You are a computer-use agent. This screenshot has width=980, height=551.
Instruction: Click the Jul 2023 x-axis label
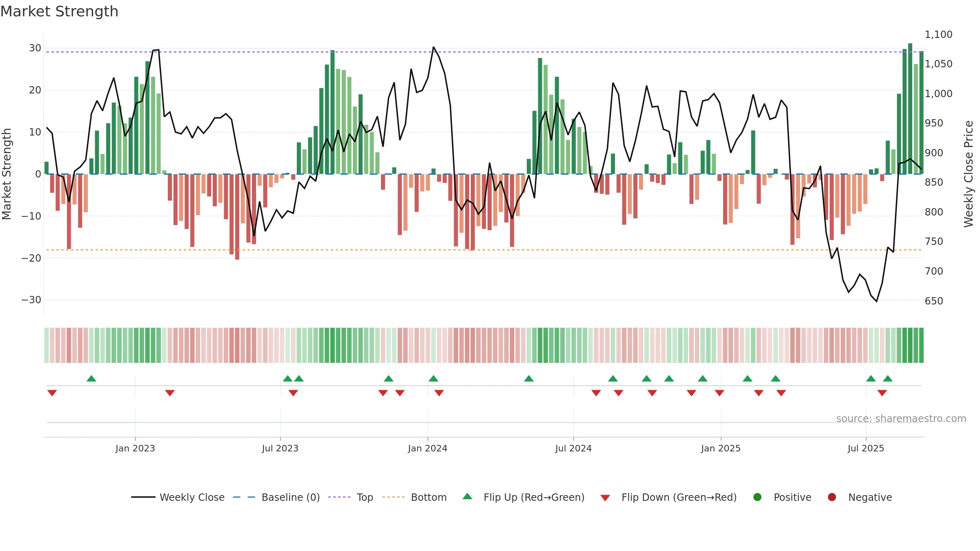(280, 448)
